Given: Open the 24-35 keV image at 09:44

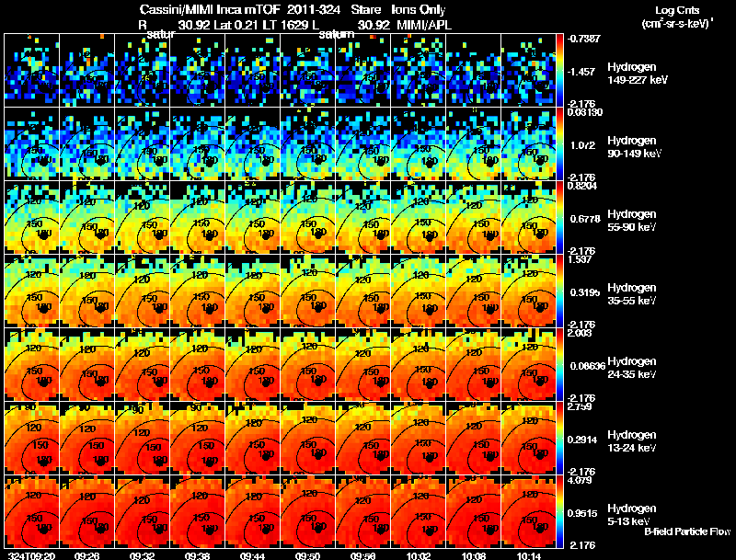Looking at the screenshot, I should click(x=252, y=365).
